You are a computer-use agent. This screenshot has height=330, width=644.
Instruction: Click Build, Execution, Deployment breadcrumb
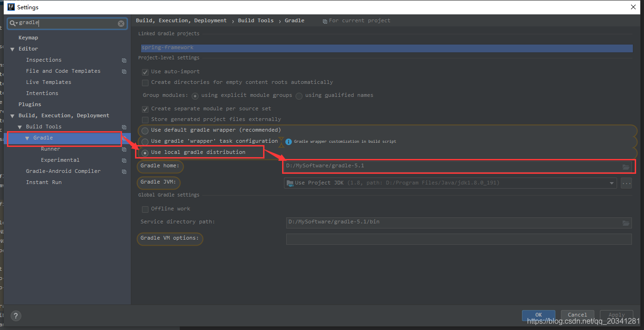coord(181,20)
